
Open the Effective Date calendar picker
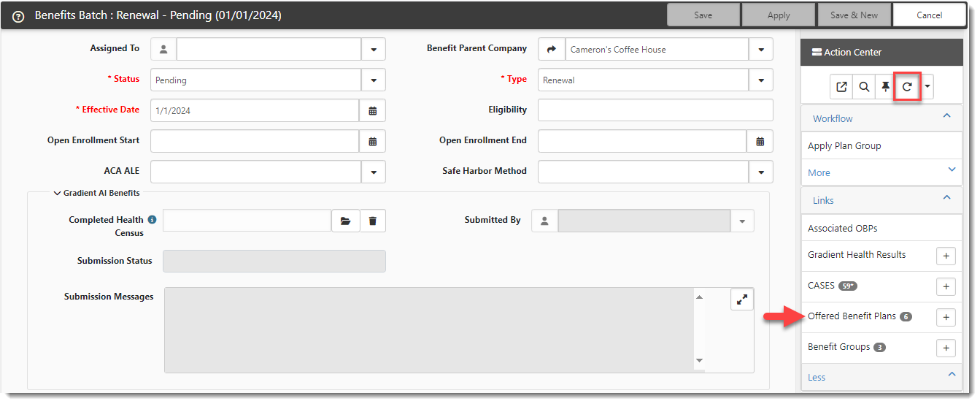[372, 111]
